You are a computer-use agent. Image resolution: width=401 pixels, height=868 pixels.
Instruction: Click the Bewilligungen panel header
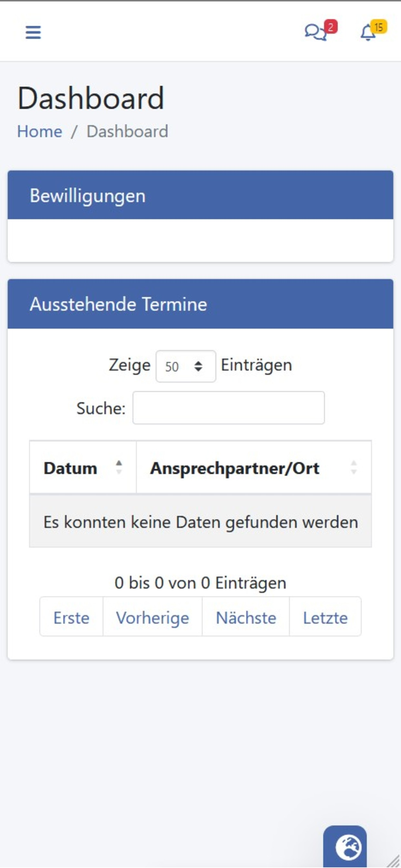coord(200,195)
